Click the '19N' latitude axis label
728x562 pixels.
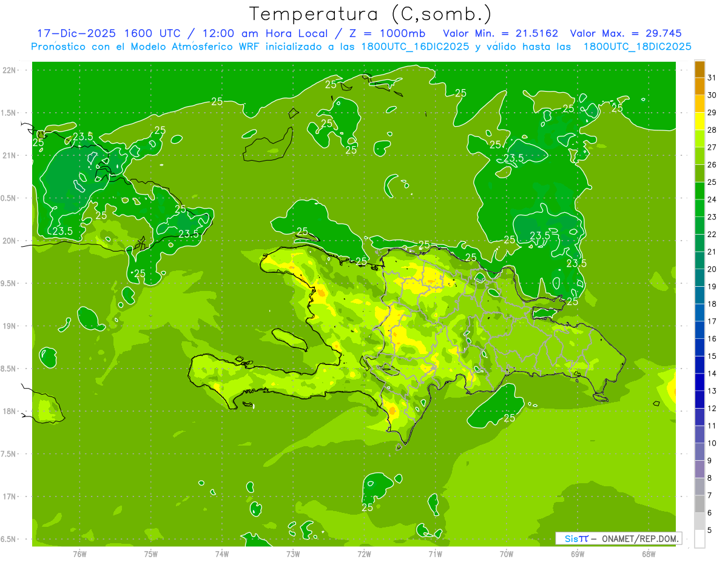[x=10, y=326]
